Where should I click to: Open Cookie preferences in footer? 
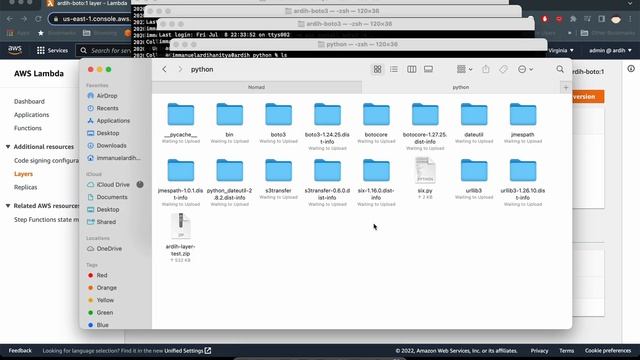click(x=608, y=351)
